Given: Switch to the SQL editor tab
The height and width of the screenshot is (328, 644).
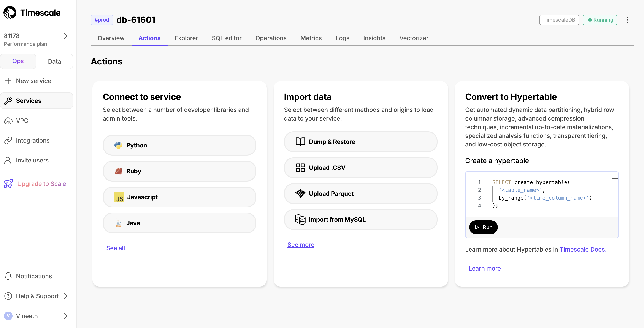Looking at the screenshot, I should (227, 38).
